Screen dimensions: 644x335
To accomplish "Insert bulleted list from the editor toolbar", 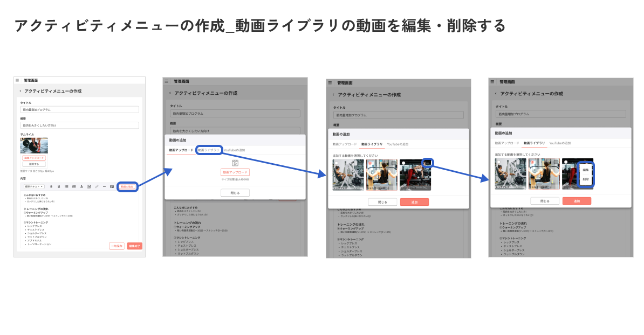I will pyautogui.click(x=66, y=186).
